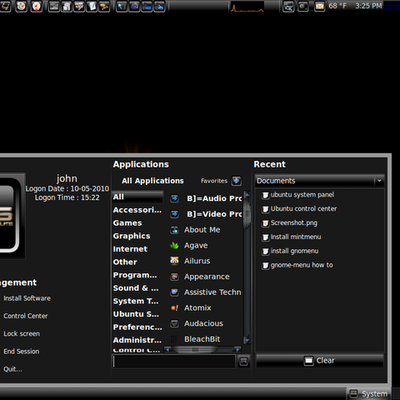Launch the B]=Audio Pro entry
400x400 pixels.
click(205, 199)
